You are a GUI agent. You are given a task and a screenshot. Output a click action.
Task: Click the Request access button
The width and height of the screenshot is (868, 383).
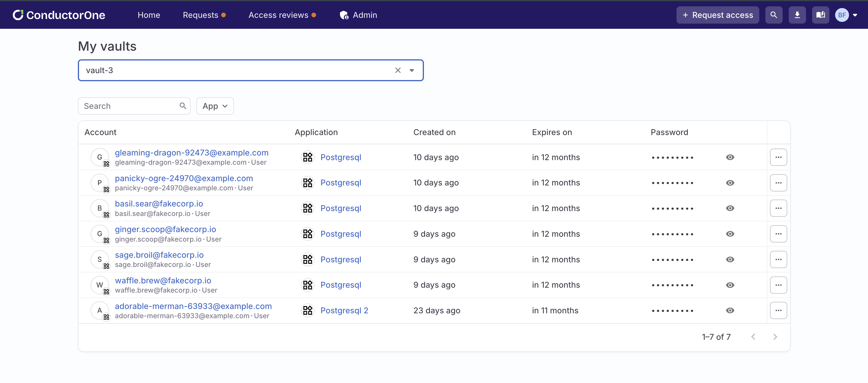(717, 15)
